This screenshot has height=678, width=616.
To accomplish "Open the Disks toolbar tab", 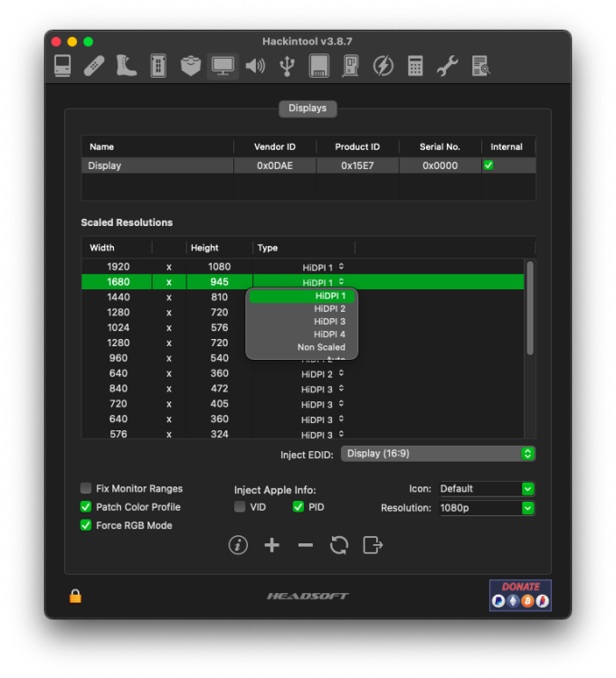I will click(318, 66).
